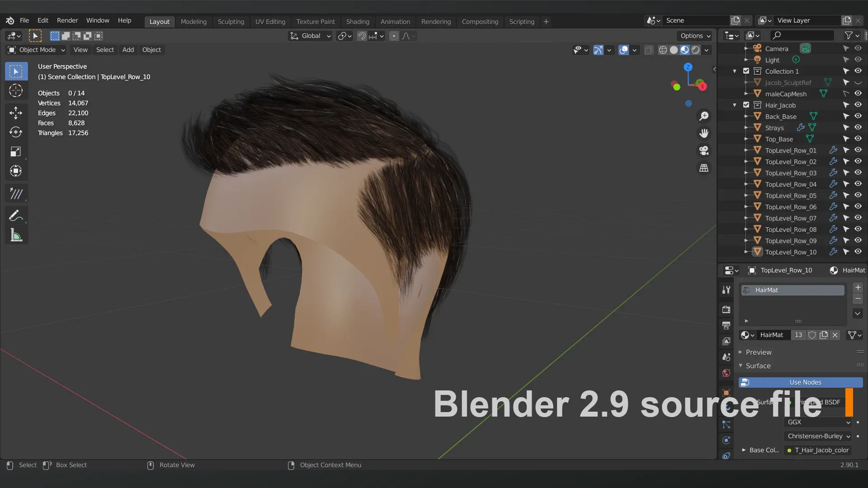This screenshot has height=488, width=868.
Task: Activate the Transform tool
Action: (16, 171)
